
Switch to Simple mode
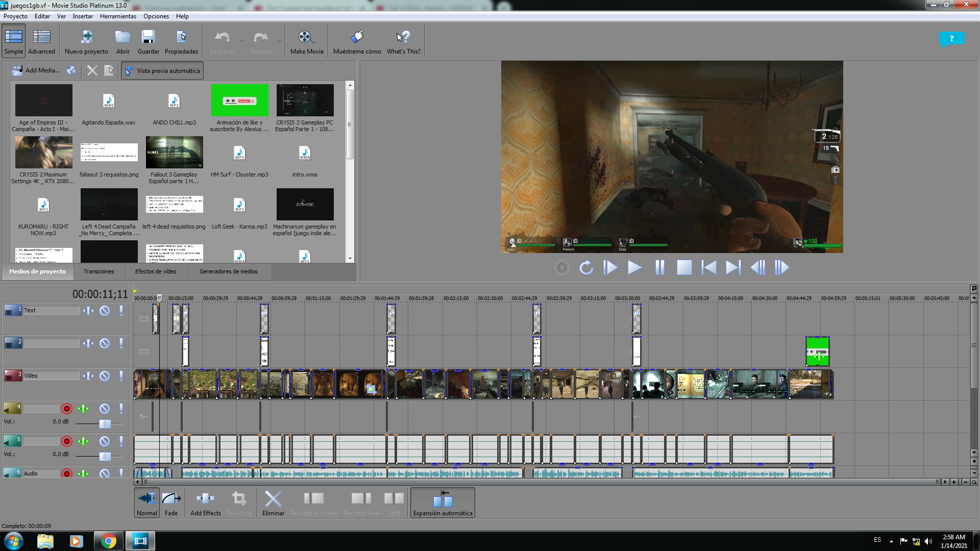coord(14,41)
